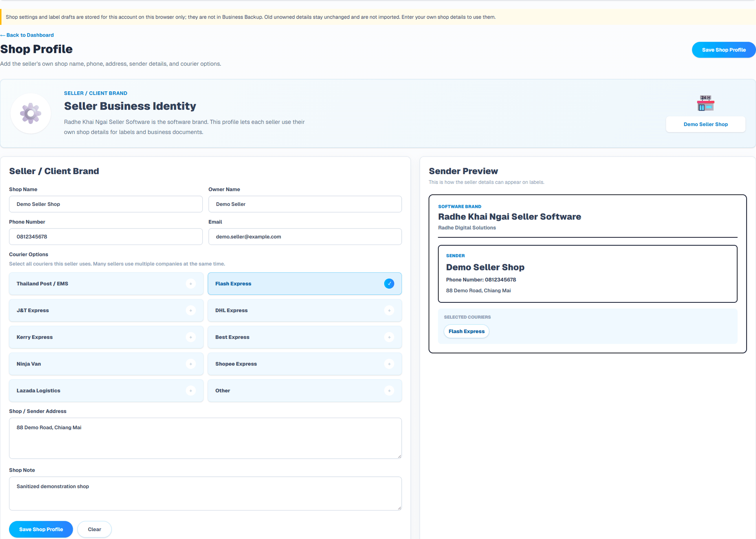Image resolution: width=756 pixels, height=539 pixels.
Task: Click the Phone Number input
Action: pos(106,237)
